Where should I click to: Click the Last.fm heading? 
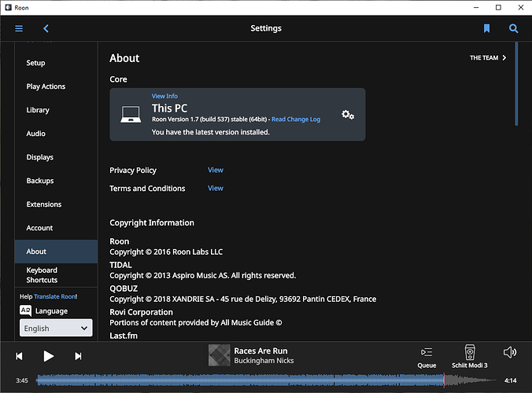pos(124,336)
